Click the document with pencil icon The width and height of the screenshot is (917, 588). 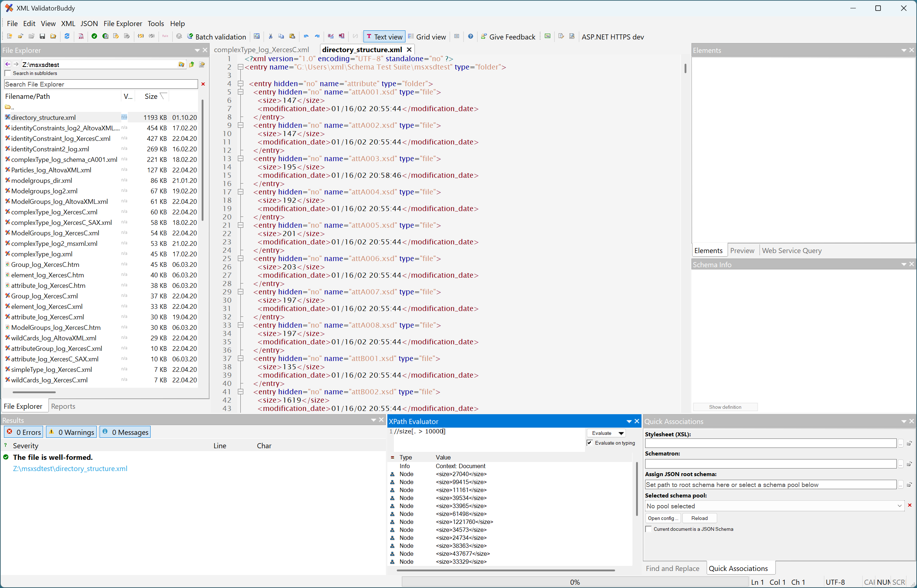pos(561,36)
